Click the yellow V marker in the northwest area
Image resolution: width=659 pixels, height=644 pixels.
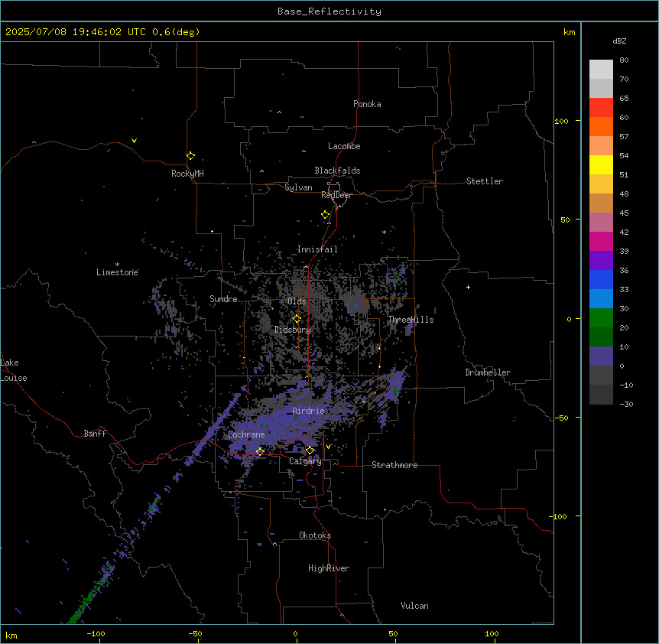coord(134,141)
